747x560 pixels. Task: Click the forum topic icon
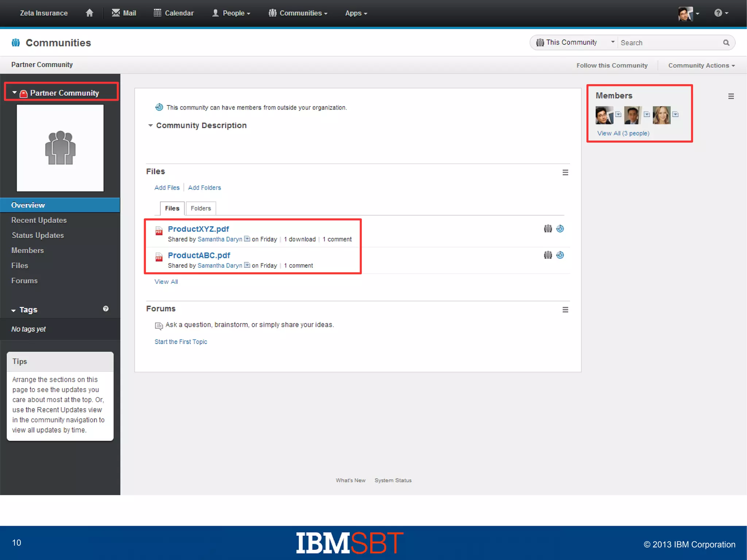(x=159, y=326)
